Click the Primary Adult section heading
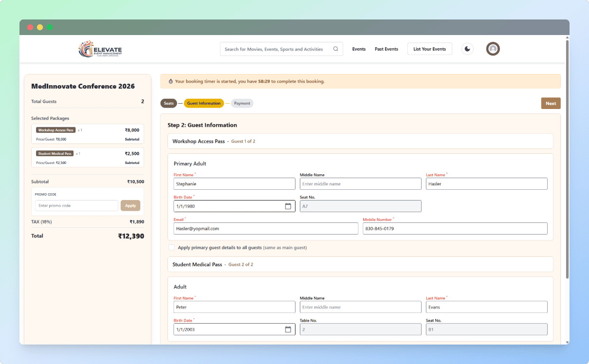589x364 pixels. click(x=190, y=164)
